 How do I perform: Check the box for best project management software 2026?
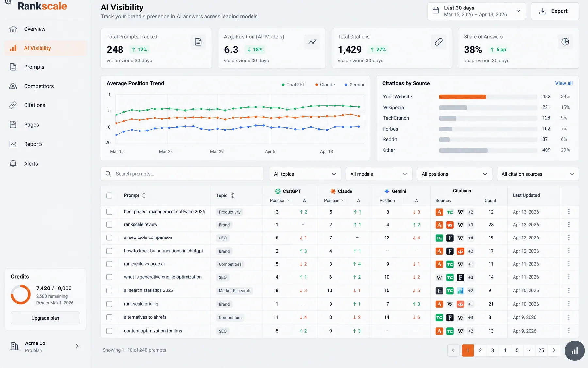[109, 212]
